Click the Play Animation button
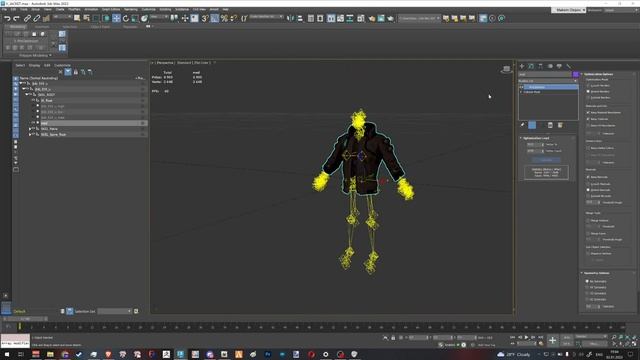 coord(526,337)
